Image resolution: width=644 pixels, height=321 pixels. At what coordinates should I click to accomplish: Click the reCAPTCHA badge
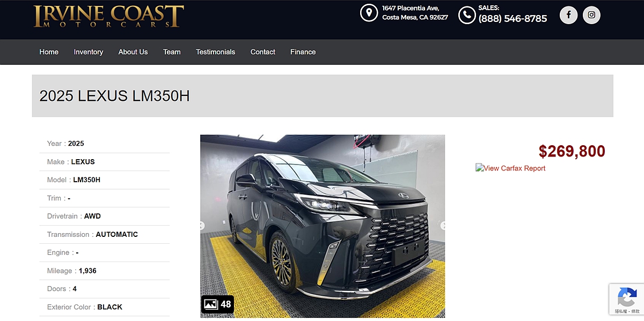click(626, 300)
